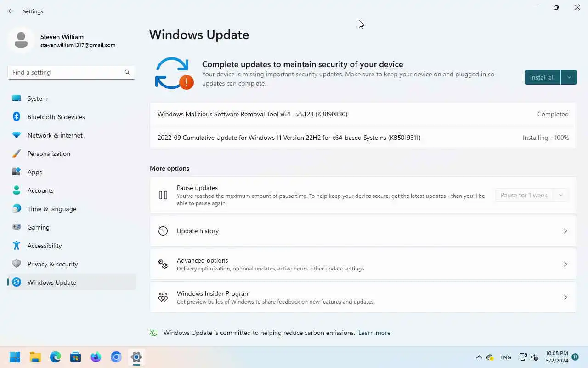This screenshot has width=588, height=368.
Task: Open Windows Insider Program settings
Action: [363, 297]
